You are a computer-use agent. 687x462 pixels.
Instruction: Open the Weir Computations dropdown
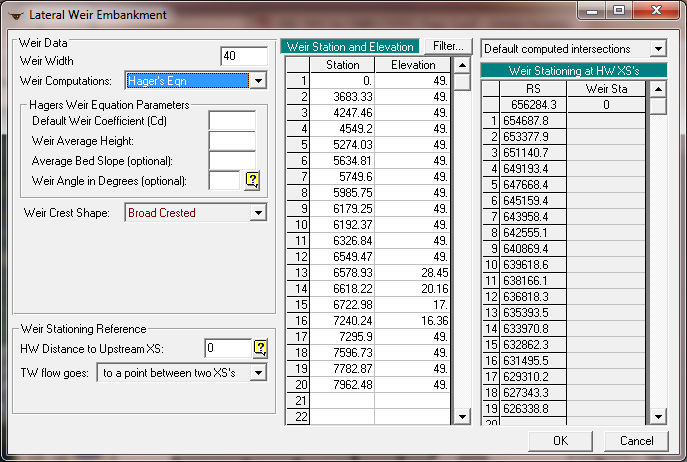point(259,81)
